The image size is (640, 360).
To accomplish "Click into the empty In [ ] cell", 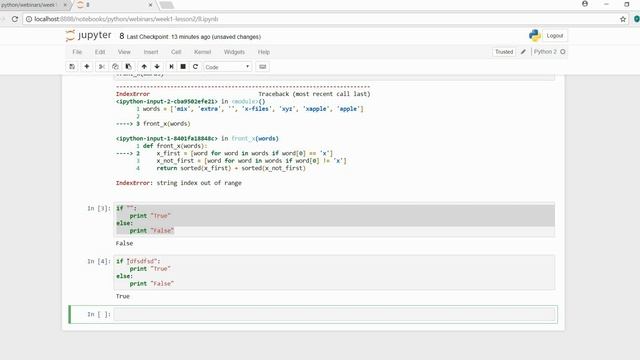I will [334, 314].
